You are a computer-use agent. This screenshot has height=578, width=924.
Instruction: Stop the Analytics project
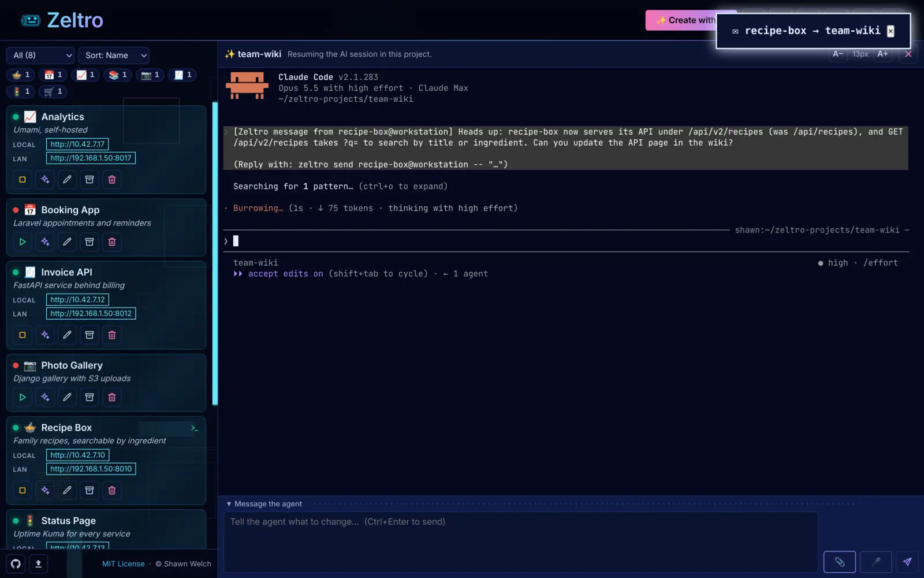(x=23, y=180)
